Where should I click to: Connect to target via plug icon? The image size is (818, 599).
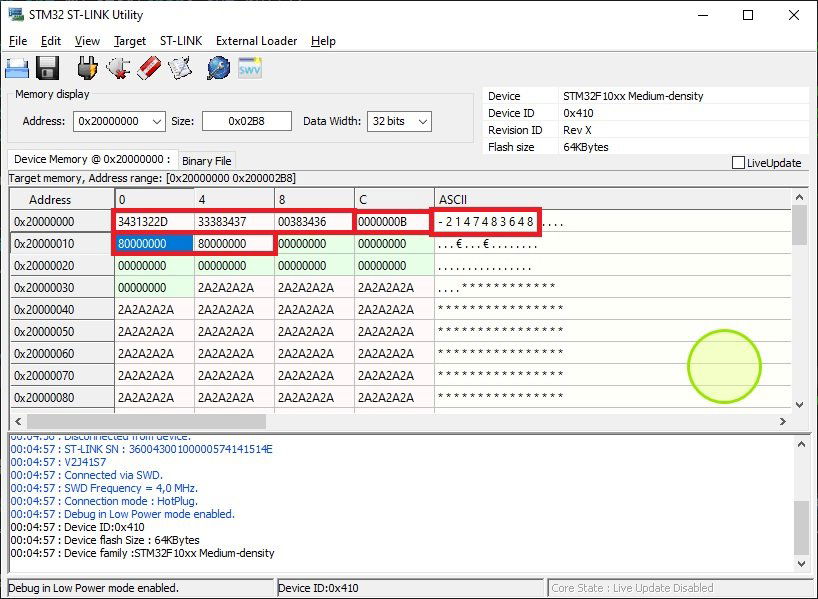coord(88,68)
